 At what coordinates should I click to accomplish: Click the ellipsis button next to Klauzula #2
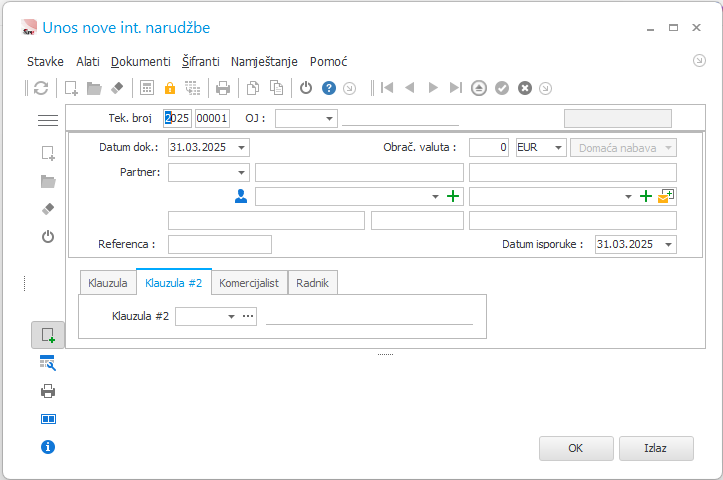[x=248, y=316]
